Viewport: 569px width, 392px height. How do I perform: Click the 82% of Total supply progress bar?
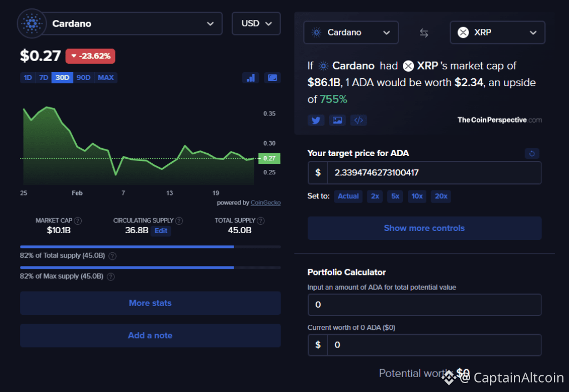tap(150, 247)
